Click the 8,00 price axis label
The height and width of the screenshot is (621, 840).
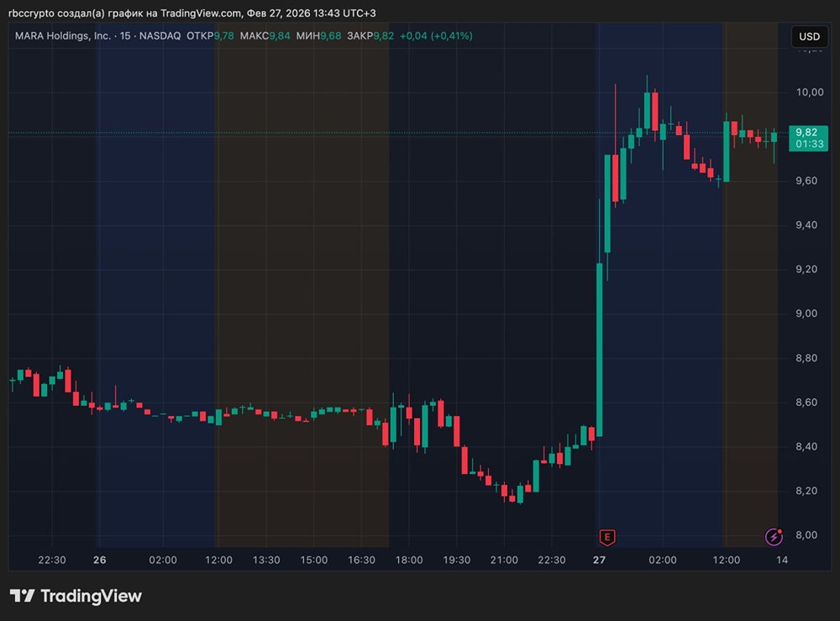click(806, 534)
